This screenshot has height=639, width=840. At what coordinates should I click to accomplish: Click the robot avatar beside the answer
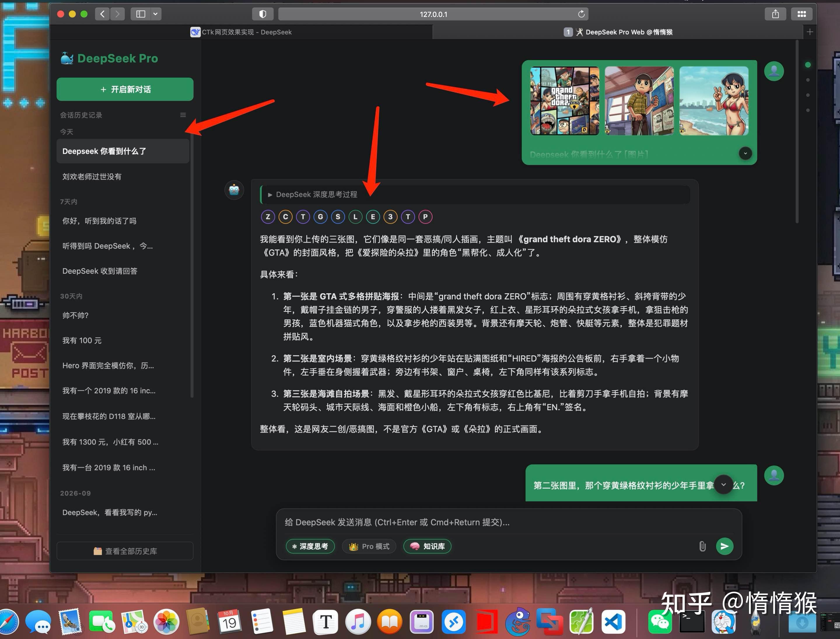(x=234, y=190)
